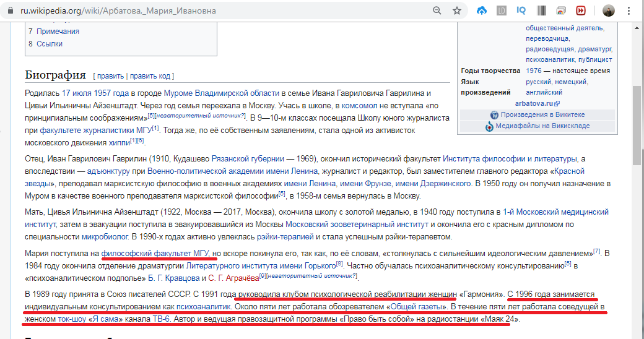The image size is (644, 339).
Task: Open the "arbatova.ru" website link
Action: coord(534,103)
